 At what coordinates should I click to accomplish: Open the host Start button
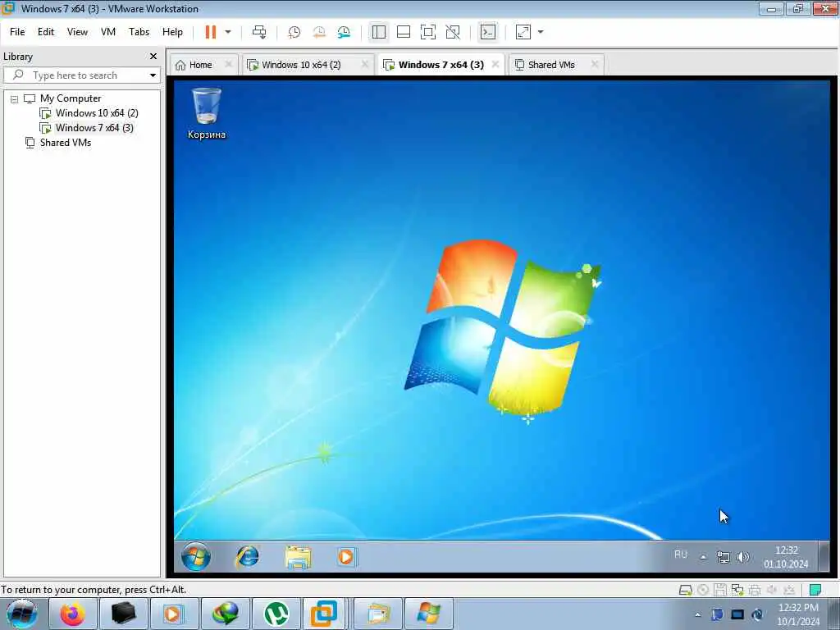[22, 614]
